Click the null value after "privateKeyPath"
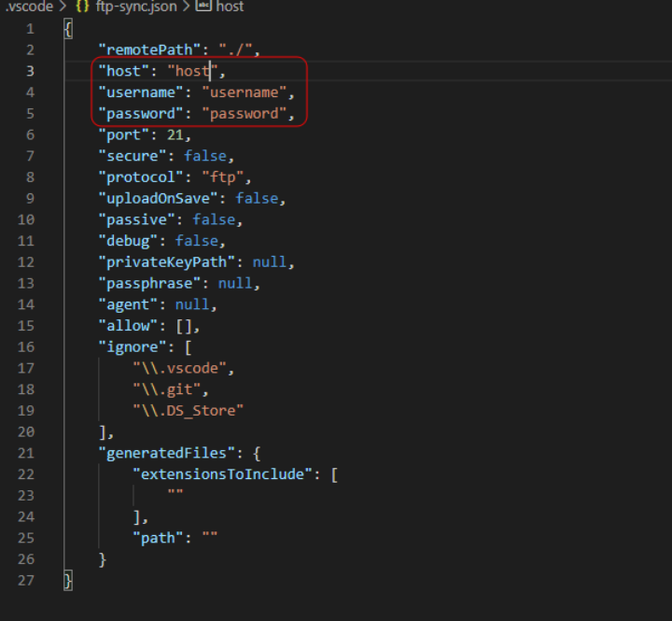Screen dimensions: 672x621 pyautogui.click(x=270, y=262)
